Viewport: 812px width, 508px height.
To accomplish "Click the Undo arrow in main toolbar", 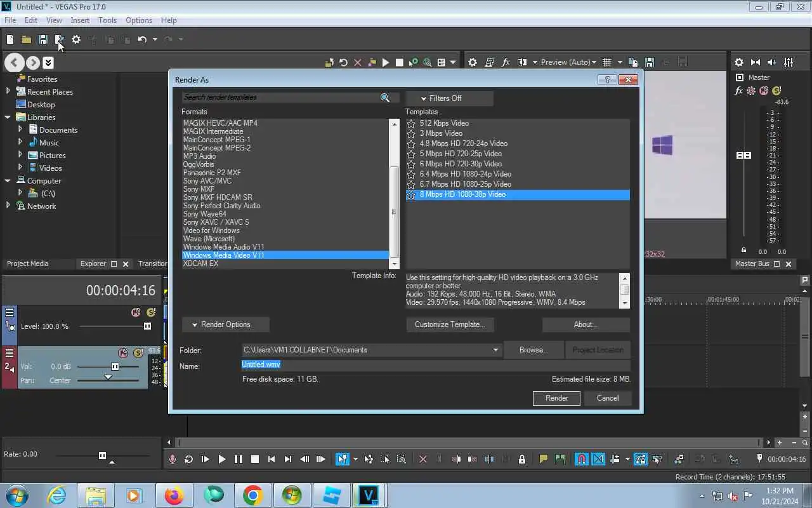I will [142, 39].
